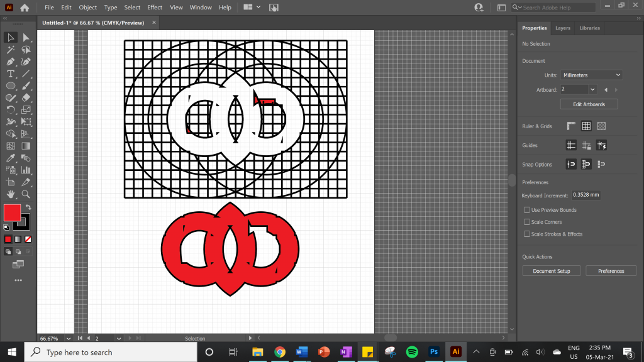This screenshot has height=362, width=644.
Task: Click the Change Screen Mode icon
Action: click(18, 265)
